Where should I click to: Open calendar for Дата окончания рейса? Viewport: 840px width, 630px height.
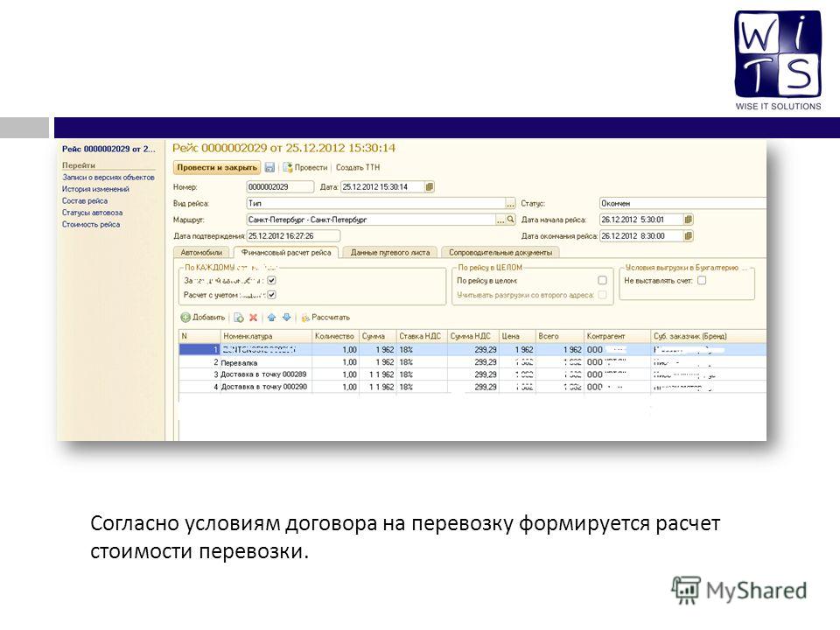click(689, 235)
